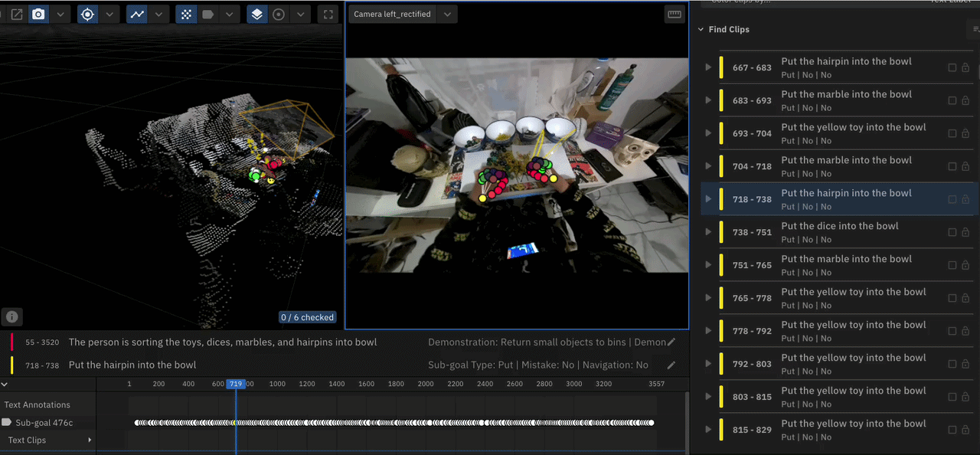Check the checkbox for clip 704 - 718
Image resolution: width=980 pixels, height=455 pixels.
point(952,166)
